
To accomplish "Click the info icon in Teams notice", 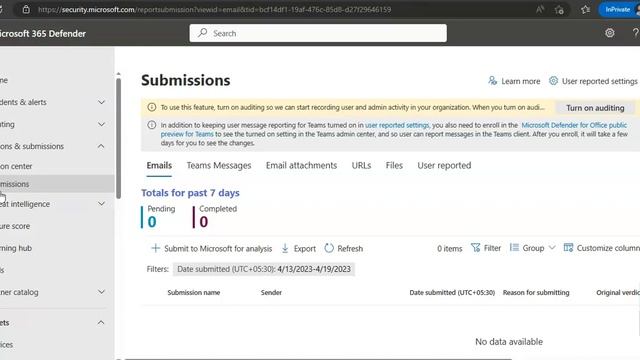I will (x=151, y=125).
